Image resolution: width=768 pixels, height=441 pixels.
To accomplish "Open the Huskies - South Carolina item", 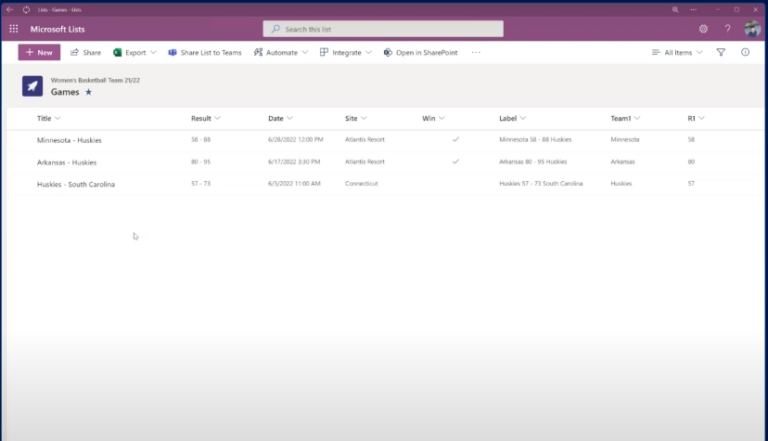I will click(76, 184).
